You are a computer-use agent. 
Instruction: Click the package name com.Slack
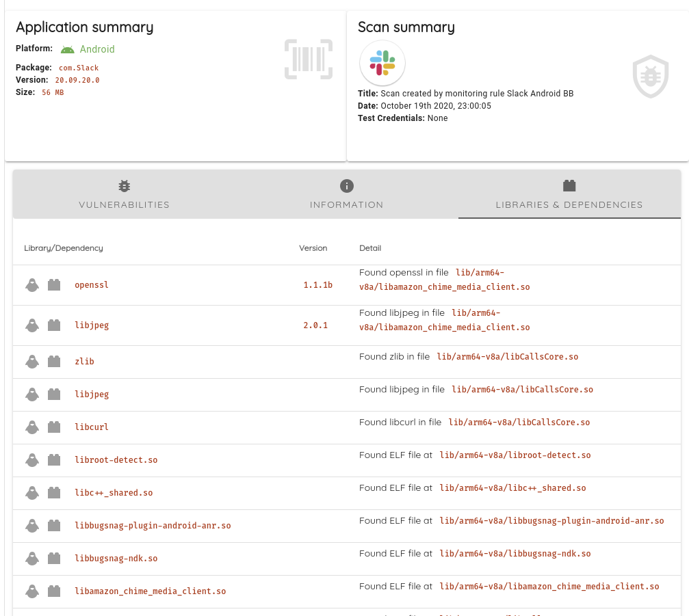point(79,68)
